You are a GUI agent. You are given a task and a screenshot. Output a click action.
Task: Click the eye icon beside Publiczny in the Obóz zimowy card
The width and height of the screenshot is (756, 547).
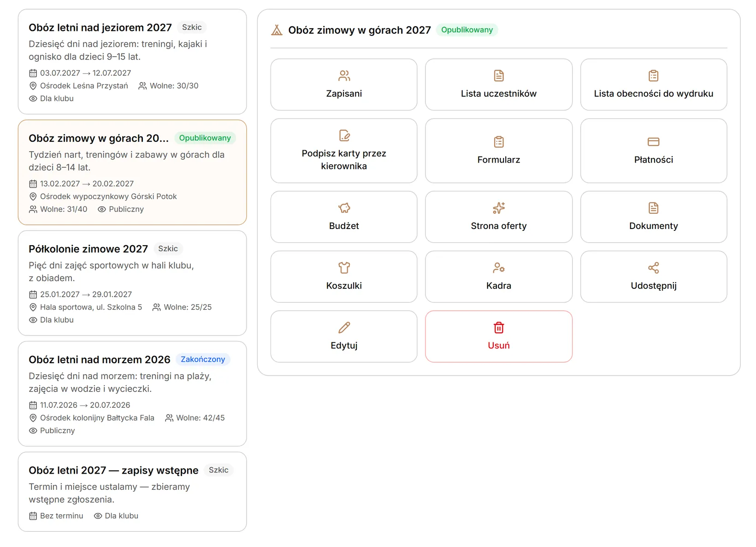coord(102,209)
